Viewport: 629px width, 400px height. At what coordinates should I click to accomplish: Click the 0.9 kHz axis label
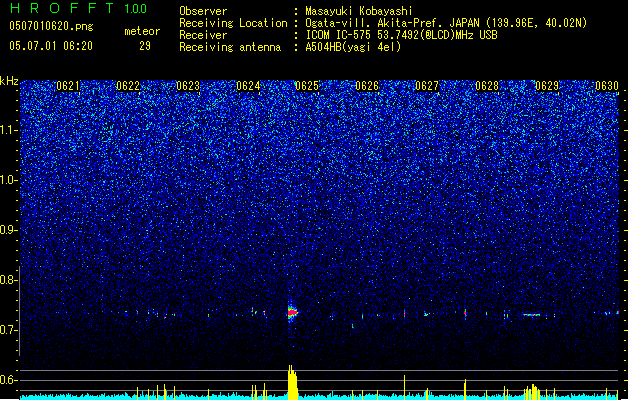pyautogui.click(x=9, y=230)
